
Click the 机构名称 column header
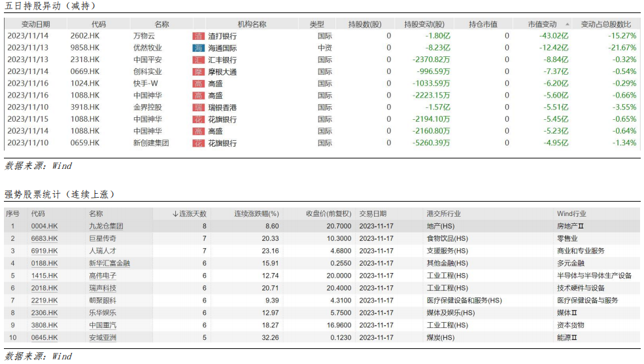252,24
